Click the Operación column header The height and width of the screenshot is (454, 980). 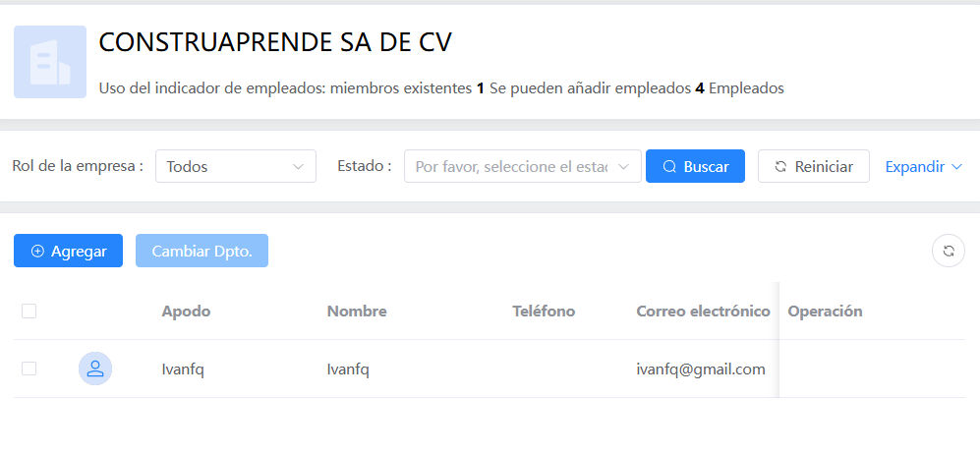[x=825, y=312]
